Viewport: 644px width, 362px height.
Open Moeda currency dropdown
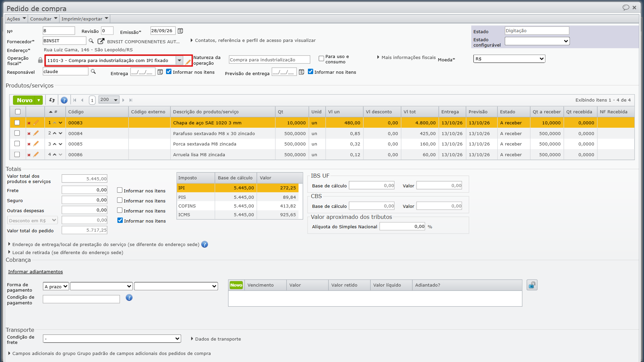(509, 59)
